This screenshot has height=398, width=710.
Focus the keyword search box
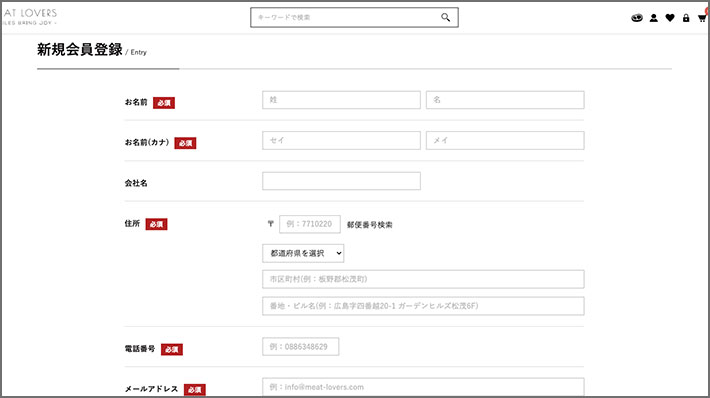[x=354, y=17]
